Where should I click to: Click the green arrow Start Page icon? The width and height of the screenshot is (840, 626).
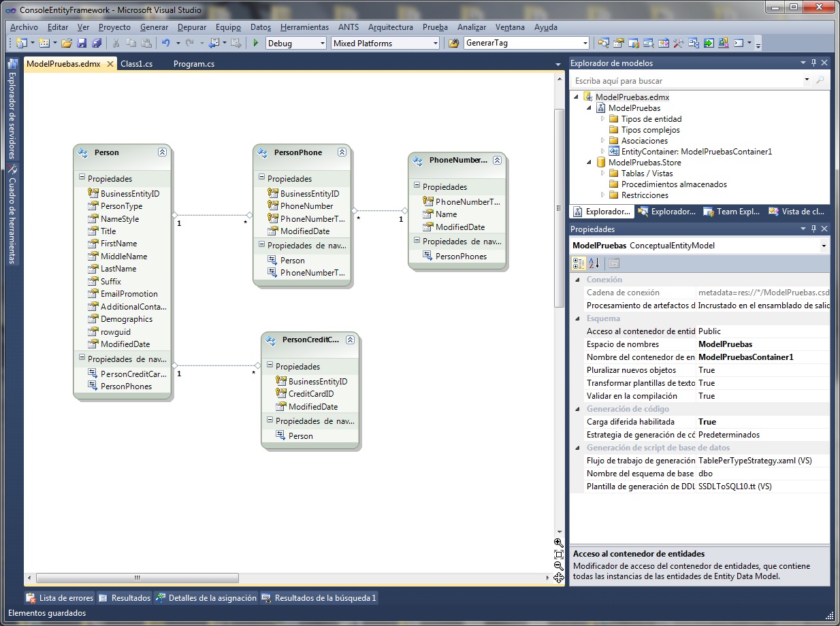[x=709, y=43]
